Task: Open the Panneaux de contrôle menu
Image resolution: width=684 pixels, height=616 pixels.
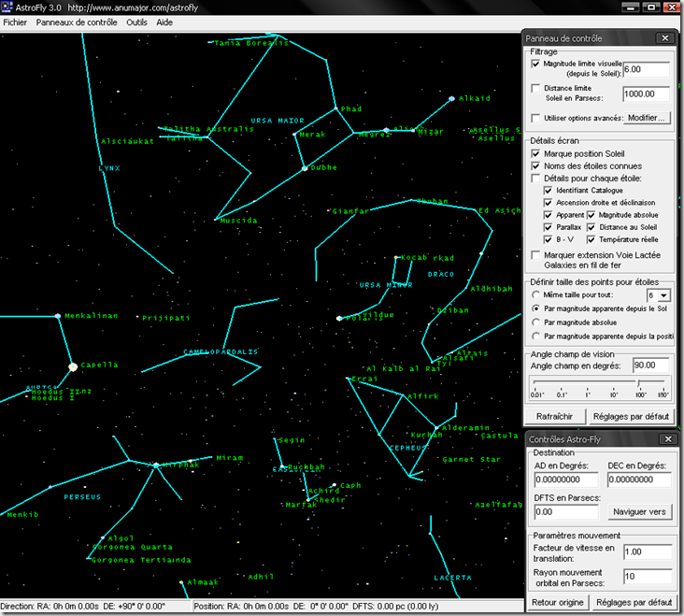Action: click(x=78, y=21)
